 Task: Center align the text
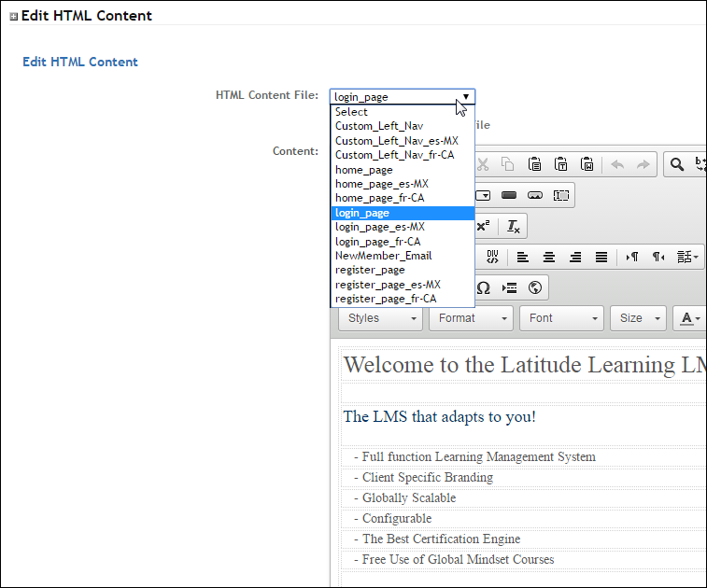click(x=549, y=257)
